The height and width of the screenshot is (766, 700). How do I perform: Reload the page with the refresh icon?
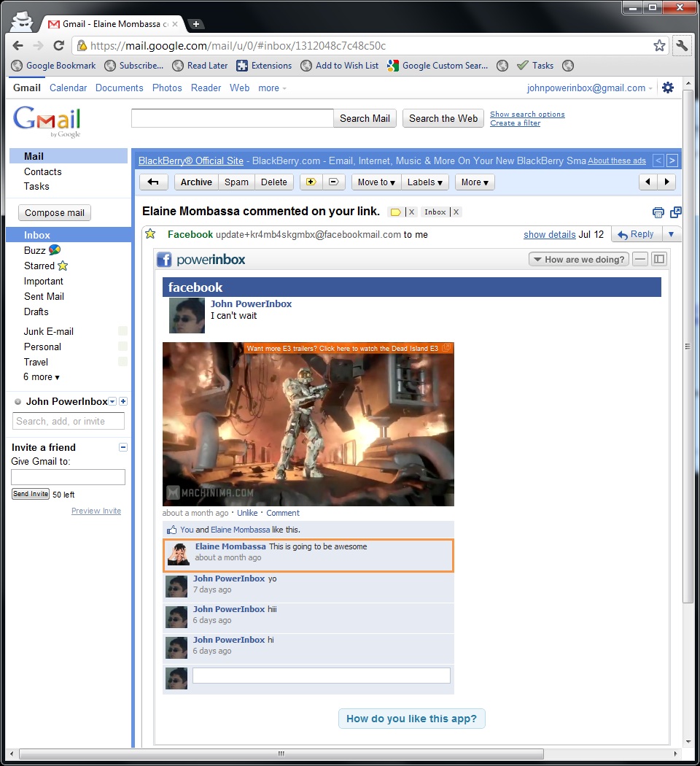[58, 46]
